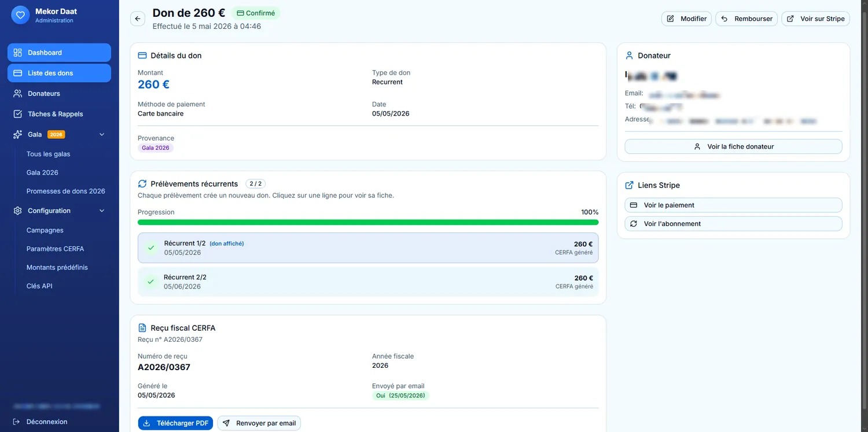Click the Détails du don card icon
The image size is (868, 432).
tap(142, 56)
